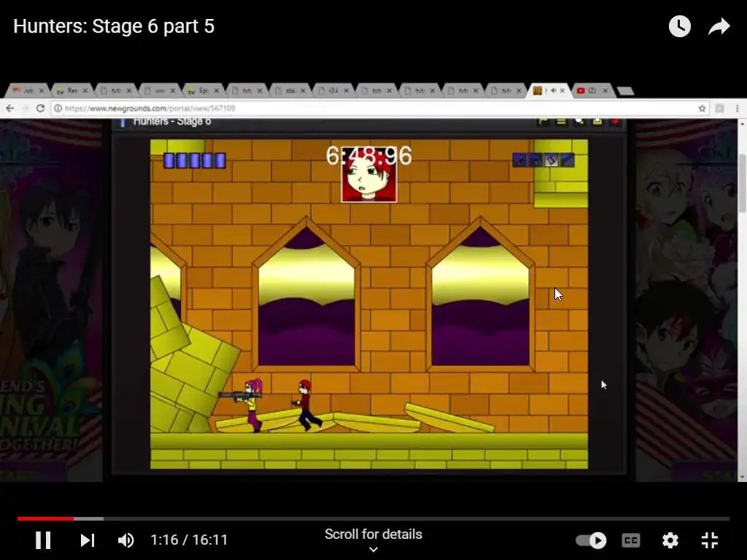Click the blue health bar segments

[x=194, y=160]
